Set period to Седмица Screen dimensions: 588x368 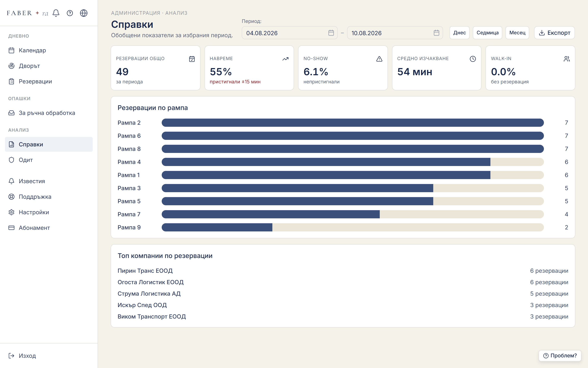487,33
